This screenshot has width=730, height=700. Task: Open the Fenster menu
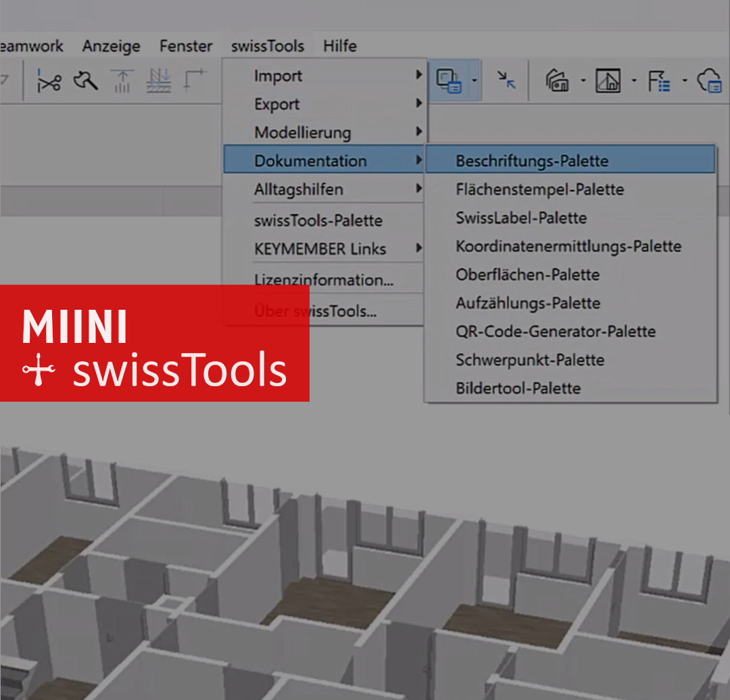(186, 45)
